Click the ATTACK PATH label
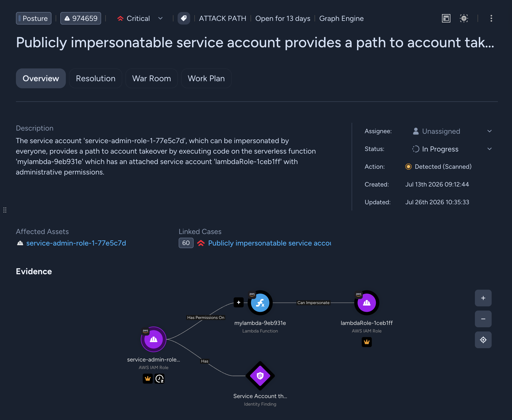512x420 pixels. coord(223,18)
